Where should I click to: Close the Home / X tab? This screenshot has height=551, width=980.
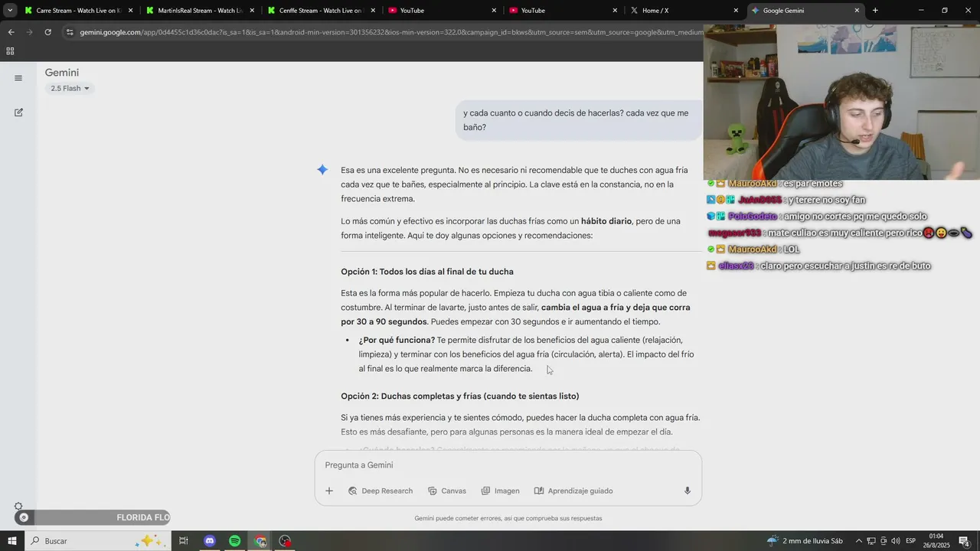[736, 11]
